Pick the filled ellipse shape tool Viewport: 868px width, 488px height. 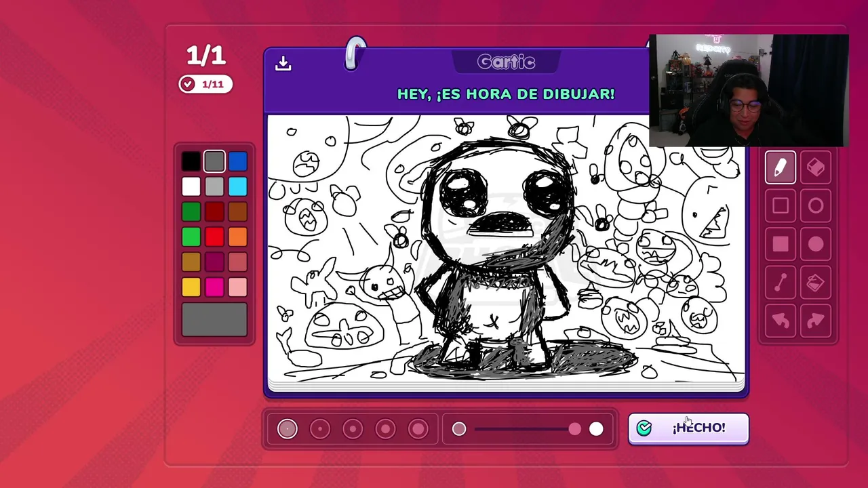pos(815,245)
